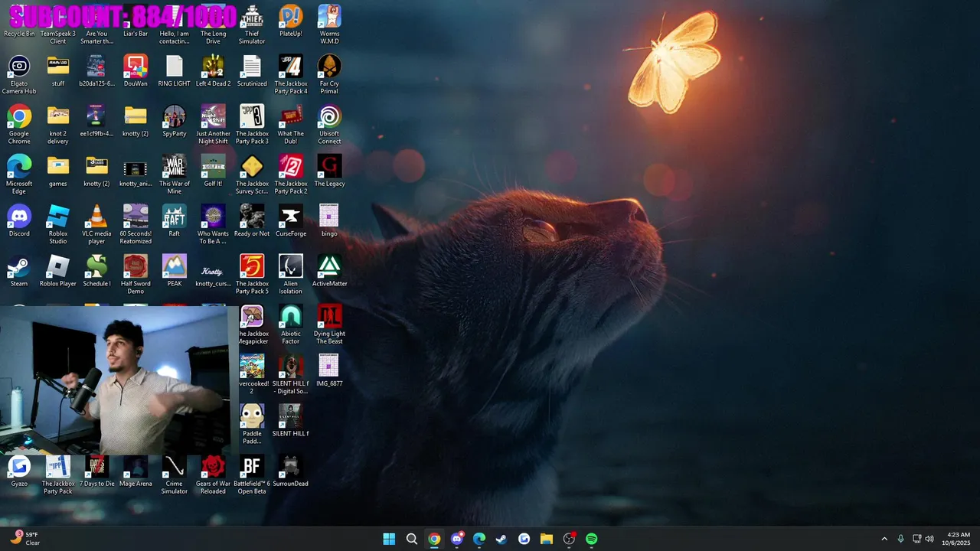Open ActiveMatter desktop shortcut
The width and height of the screenshot is (980, 551).
click(329, 270)
